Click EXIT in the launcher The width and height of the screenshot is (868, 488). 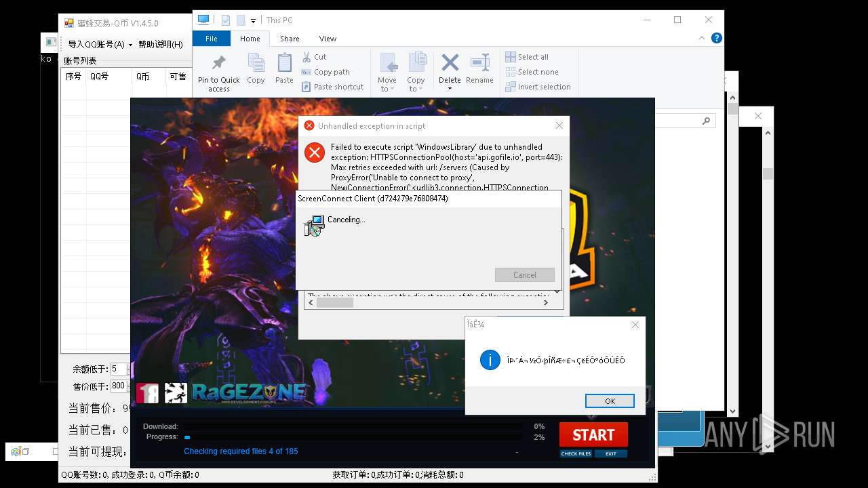tap(611, 453)
